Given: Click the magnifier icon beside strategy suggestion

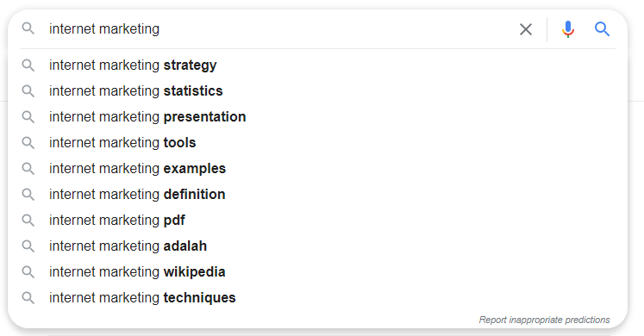Looking at the screenshot, I should pos(28,65).
